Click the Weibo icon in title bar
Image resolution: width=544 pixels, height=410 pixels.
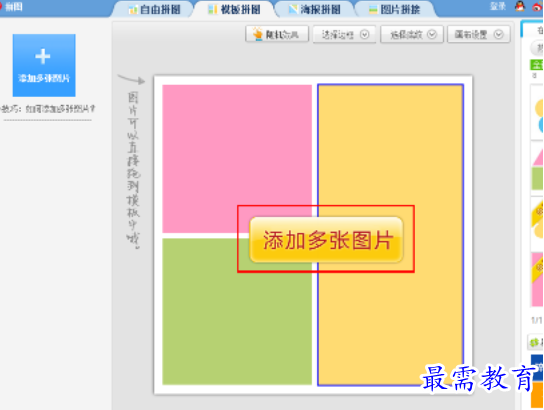tap(538, 7)
